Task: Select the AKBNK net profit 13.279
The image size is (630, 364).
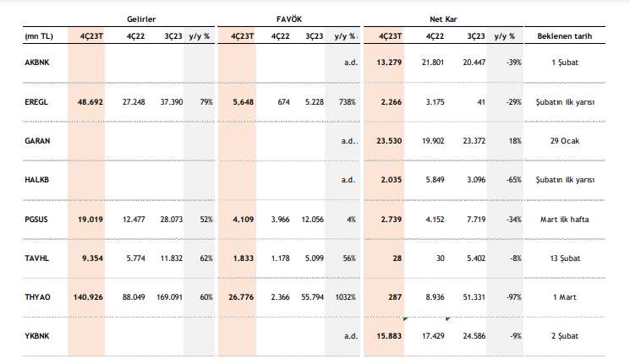Action: click(x=389, y=62)
